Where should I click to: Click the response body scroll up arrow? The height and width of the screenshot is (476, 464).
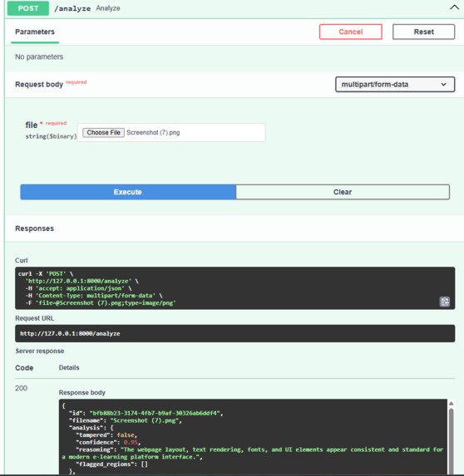pos(452,404)
